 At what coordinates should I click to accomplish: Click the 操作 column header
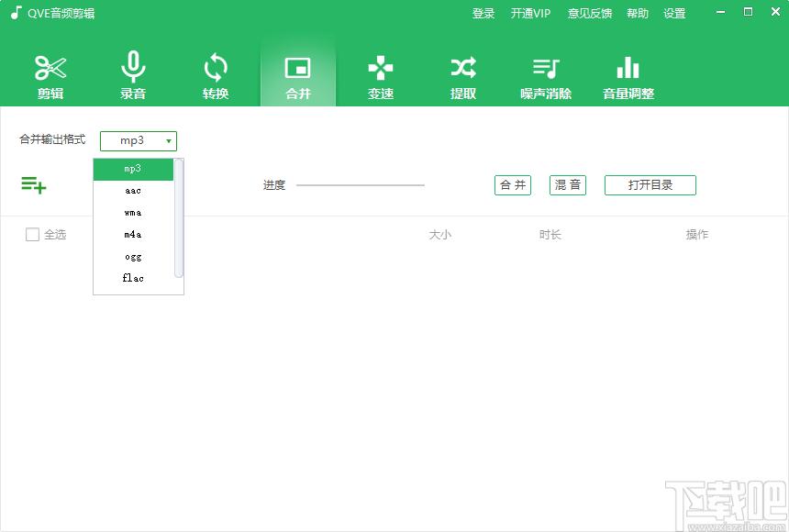point(697,235)
